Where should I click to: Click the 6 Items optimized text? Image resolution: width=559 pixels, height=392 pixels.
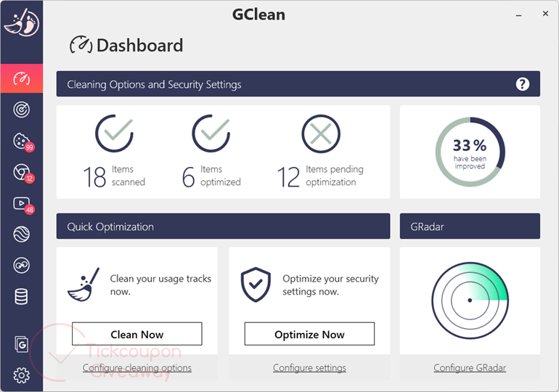(x=211, y=176)
